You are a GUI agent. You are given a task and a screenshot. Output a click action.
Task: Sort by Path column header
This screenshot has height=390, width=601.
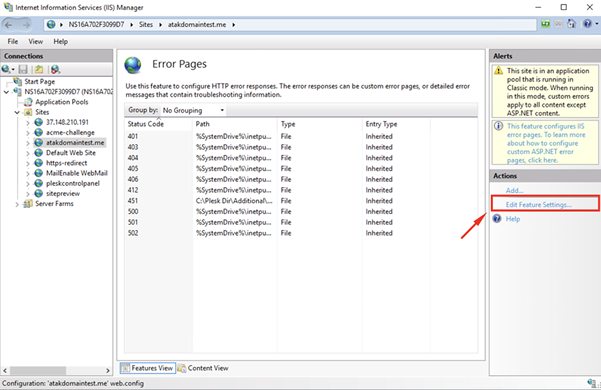pos(235,124)
